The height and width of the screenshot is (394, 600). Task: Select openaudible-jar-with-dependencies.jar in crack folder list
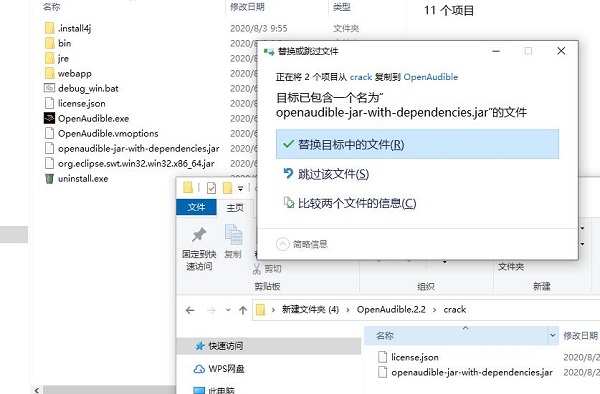point(472,372)
